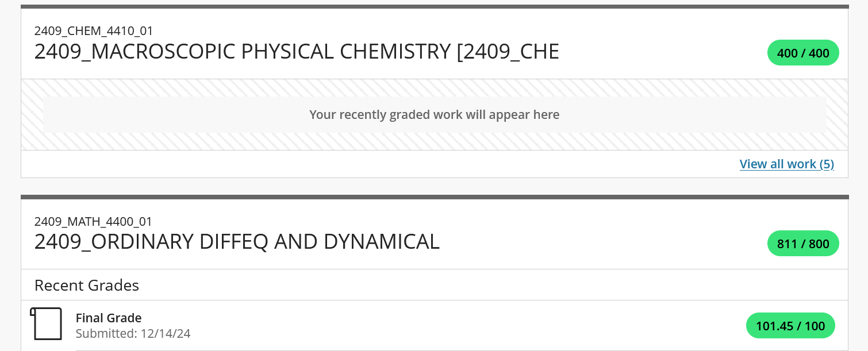
Task: Click the blank area between Final Grade and its score
Action: click(460, 325)
